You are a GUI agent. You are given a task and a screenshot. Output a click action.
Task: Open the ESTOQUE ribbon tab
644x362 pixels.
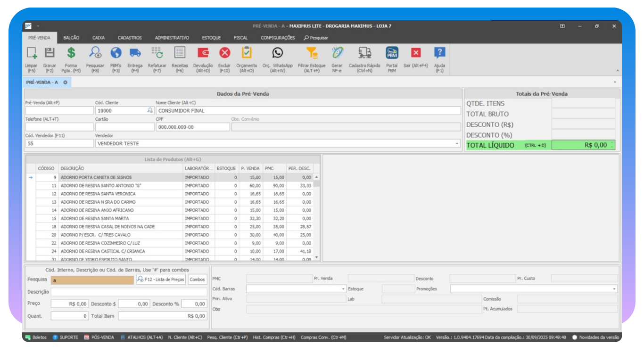coord(211,38)
